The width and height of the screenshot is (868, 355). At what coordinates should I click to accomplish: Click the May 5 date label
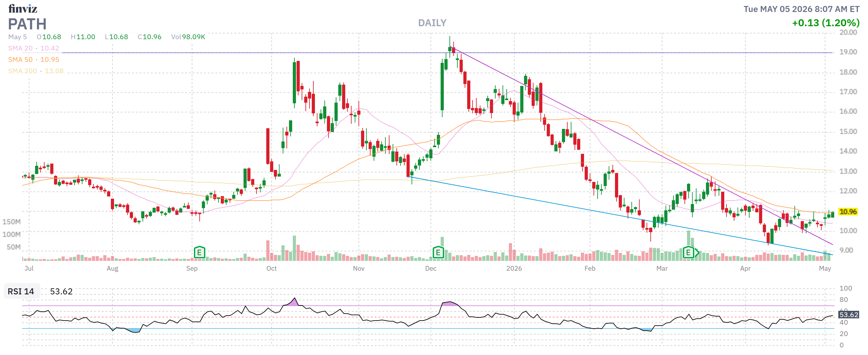(x=17, y=37)
